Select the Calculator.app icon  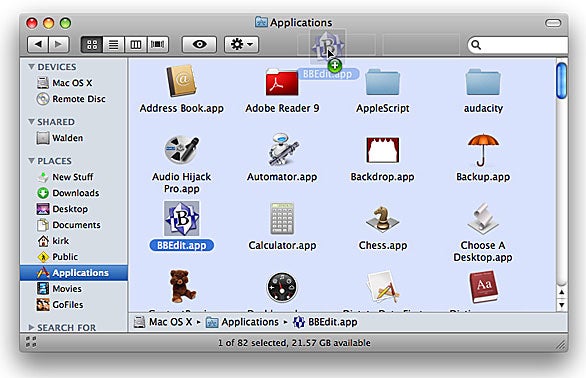click(282, 219)
